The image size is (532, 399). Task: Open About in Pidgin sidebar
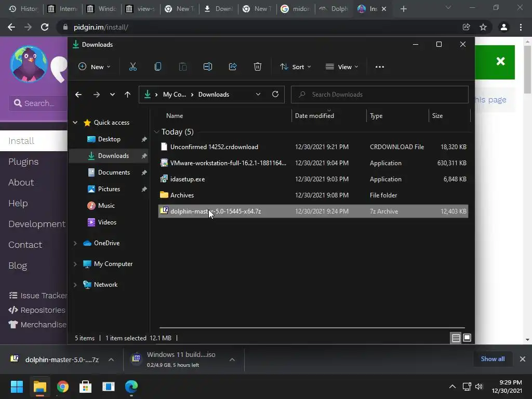point(21,182)
